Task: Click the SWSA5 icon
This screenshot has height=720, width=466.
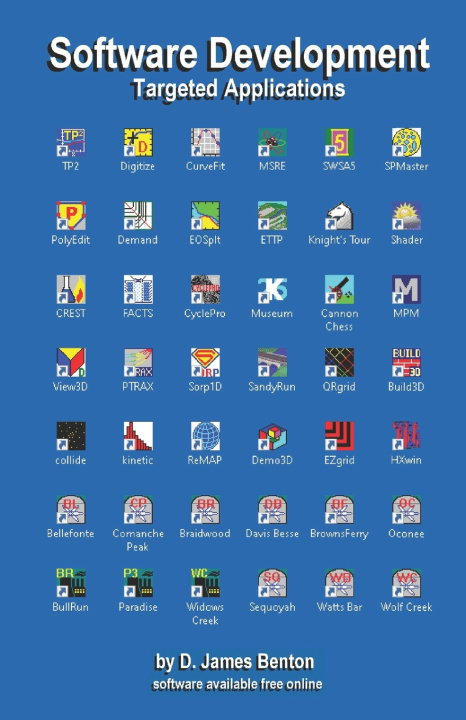Action: (x=339, y=142)
